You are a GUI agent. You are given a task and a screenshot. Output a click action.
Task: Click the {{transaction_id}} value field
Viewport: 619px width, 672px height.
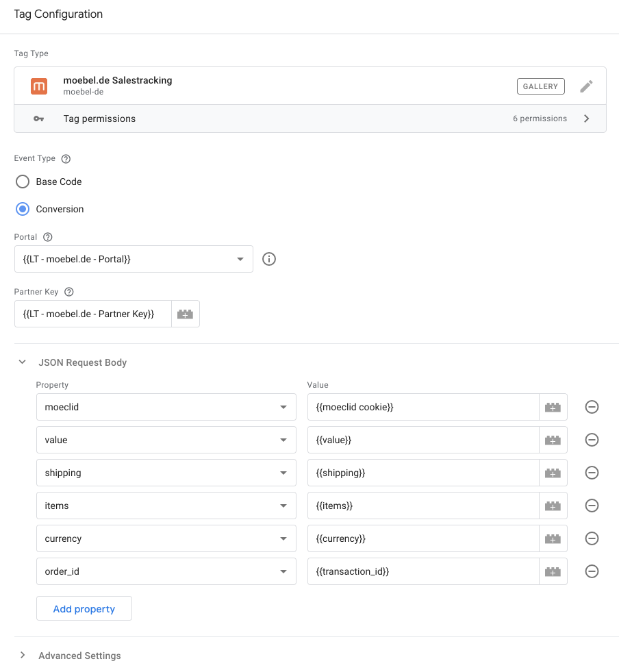[x=423, y=571]
